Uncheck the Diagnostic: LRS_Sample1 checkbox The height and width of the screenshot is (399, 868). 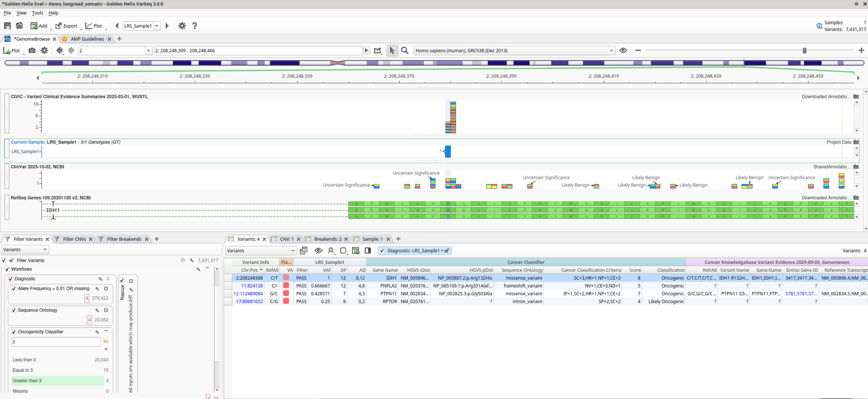tap(382, 251)
